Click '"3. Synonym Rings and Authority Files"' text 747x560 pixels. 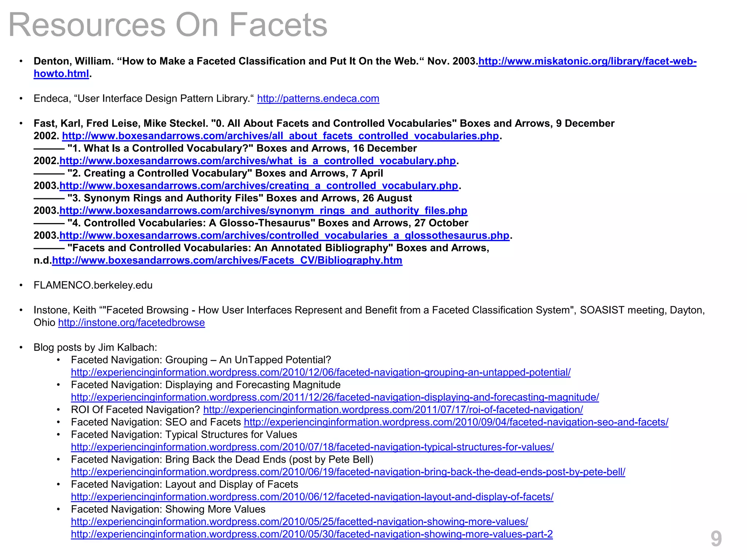[x=165, y=198]
